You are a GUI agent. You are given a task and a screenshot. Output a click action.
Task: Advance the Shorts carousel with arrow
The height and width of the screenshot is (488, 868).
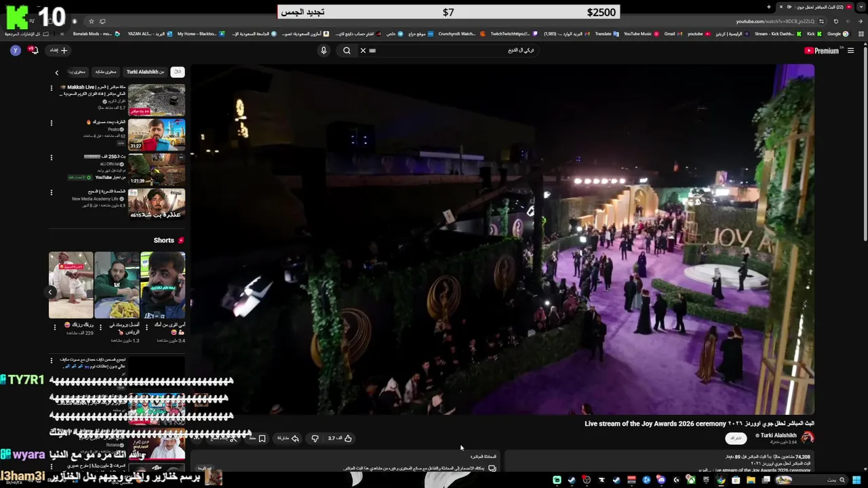coord(50,292)
